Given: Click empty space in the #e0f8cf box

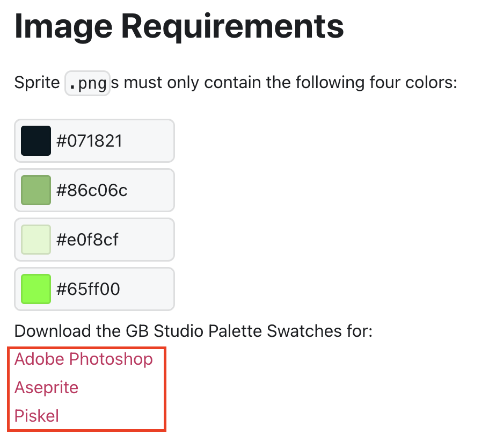Looking at the screenshot, I should point(150,240).
